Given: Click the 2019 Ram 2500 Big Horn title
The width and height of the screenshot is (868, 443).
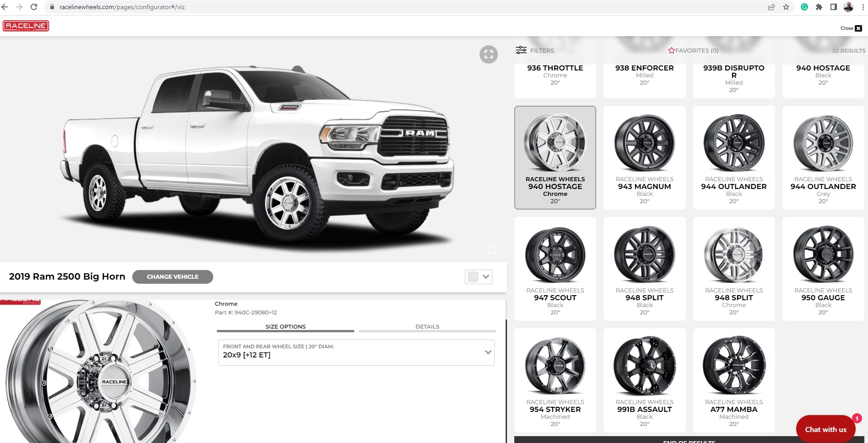Looking at the screenshot, I should tap(67, 276).
